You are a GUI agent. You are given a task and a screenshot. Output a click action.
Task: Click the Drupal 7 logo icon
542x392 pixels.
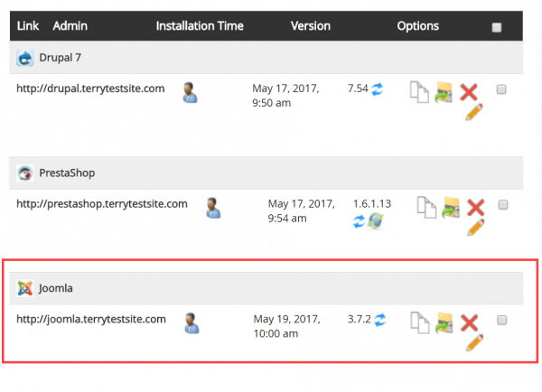(x=25, y=58)
